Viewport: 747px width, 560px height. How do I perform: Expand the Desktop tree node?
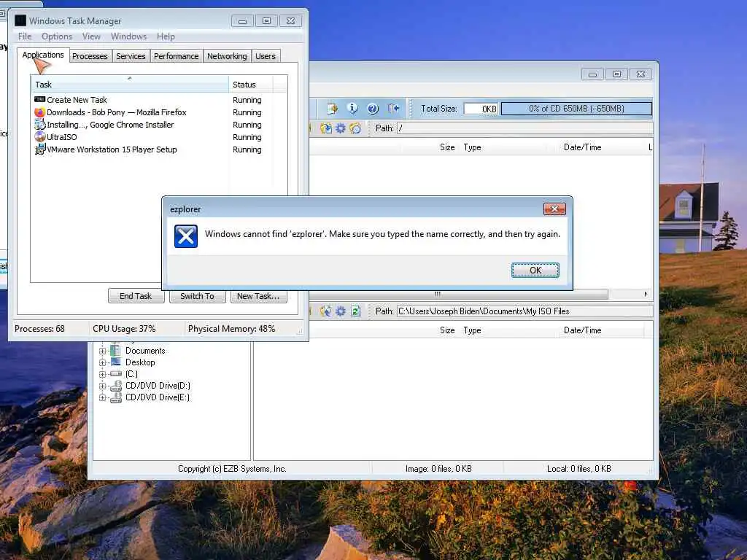[102, 362]
